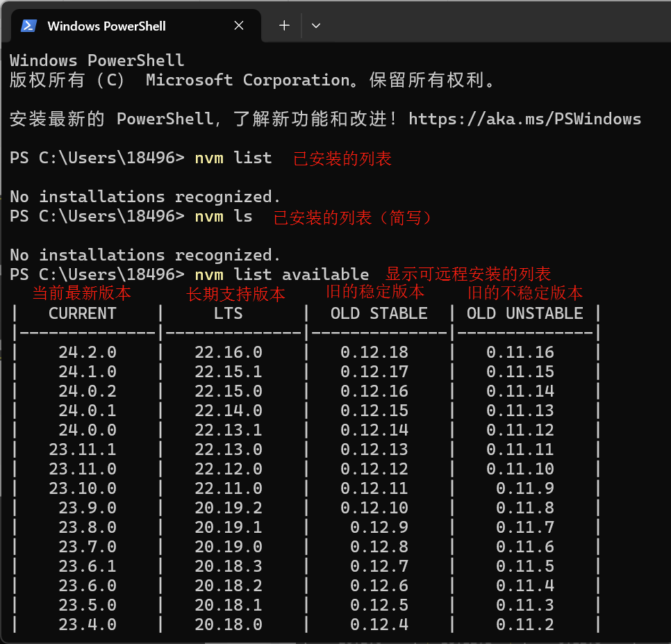Viewport: 671px width, 644px height.
Task: Click old stable version 0.12.18
Action: (x=374, y=352)
